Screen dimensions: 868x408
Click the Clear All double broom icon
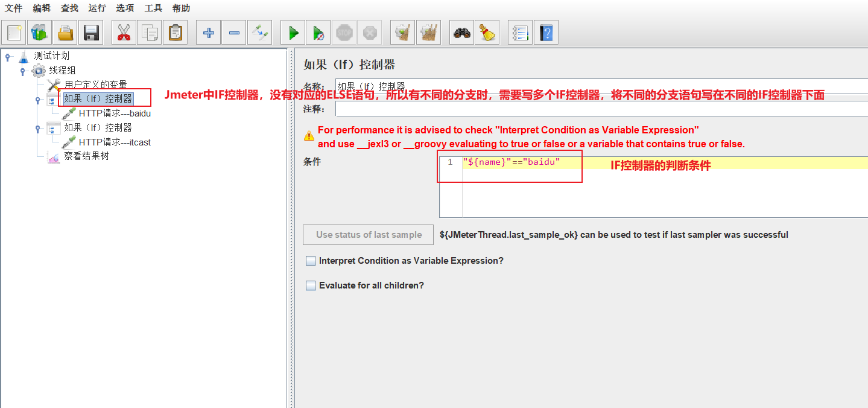[428, 33]
